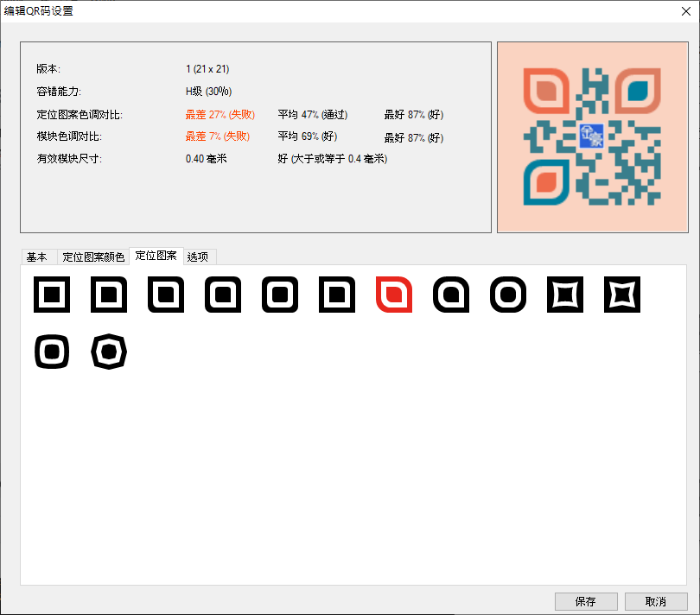Click the 保存 button
The image size is (700, 615).
[586, 601]
